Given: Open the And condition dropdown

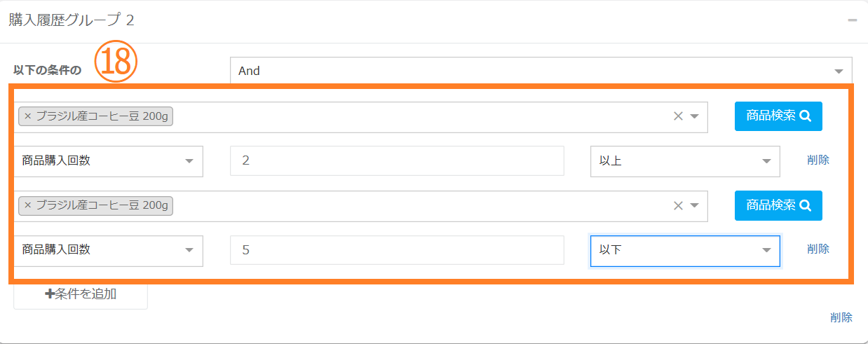Looking at the screenshot, I should click(541, 71).
